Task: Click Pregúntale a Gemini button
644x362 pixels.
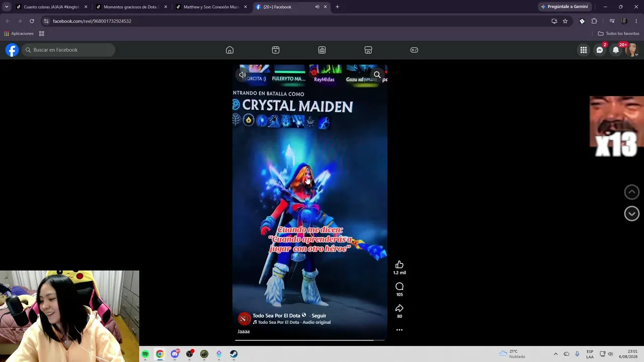Action: [x=565, y=7]
